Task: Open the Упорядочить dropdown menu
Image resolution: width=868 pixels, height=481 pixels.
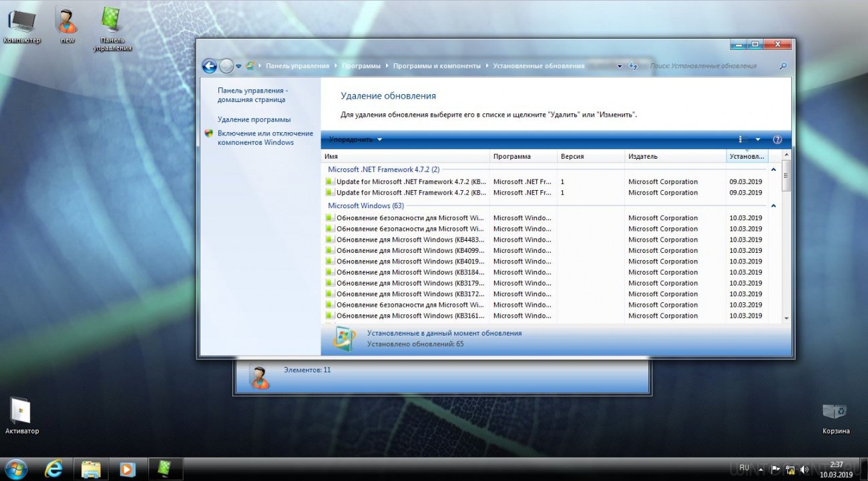Action: click(x=356, y=139)
